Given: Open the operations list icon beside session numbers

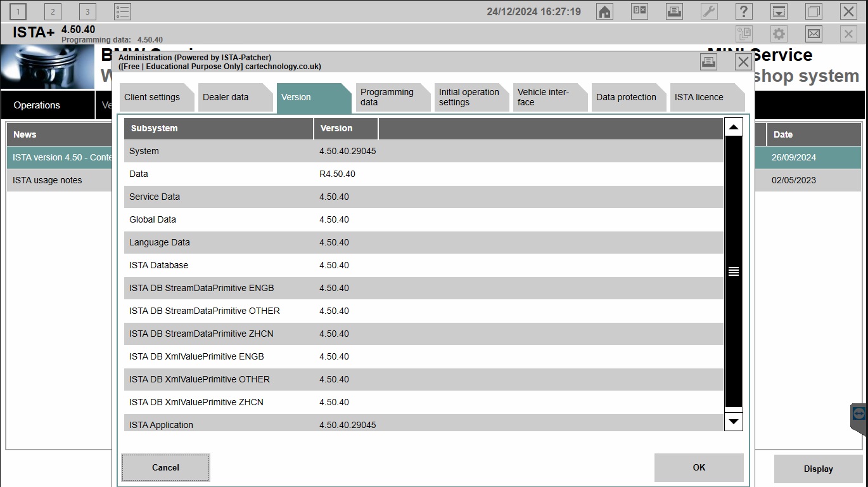Looking at the screenshot, I should (x=122, y=11).
